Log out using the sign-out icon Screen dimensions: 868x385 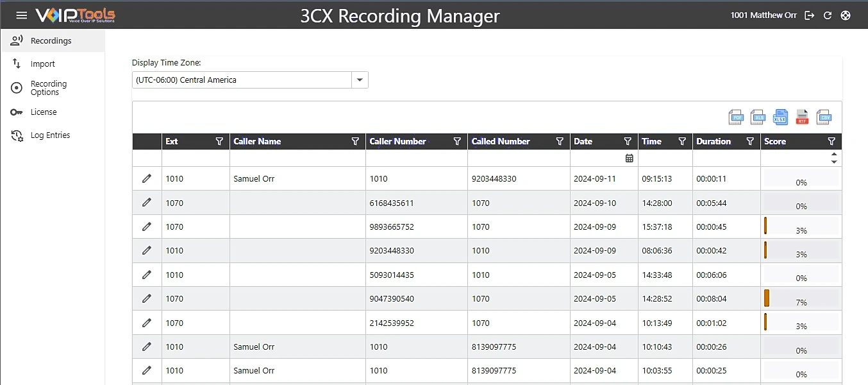(810, 15)
